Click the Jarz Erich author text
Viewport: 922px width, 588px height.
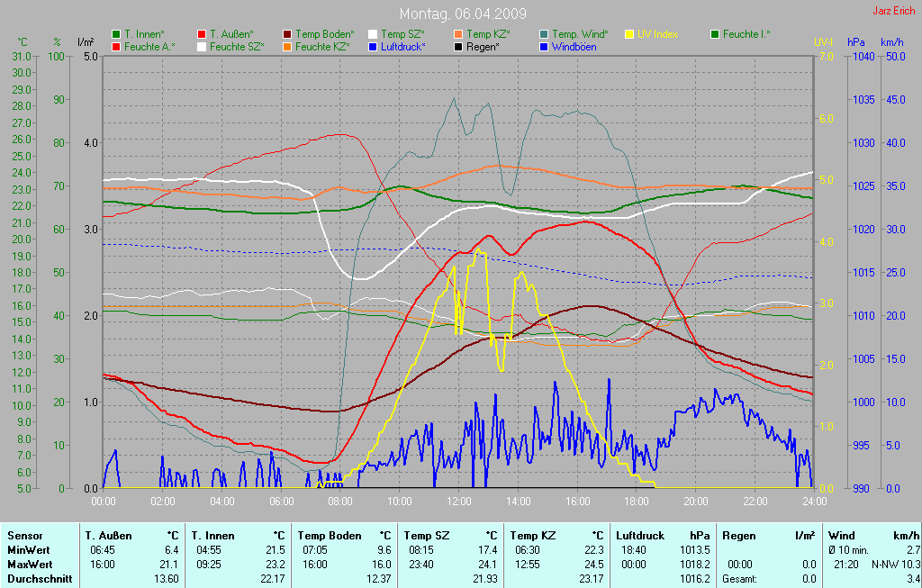[893, 11]
